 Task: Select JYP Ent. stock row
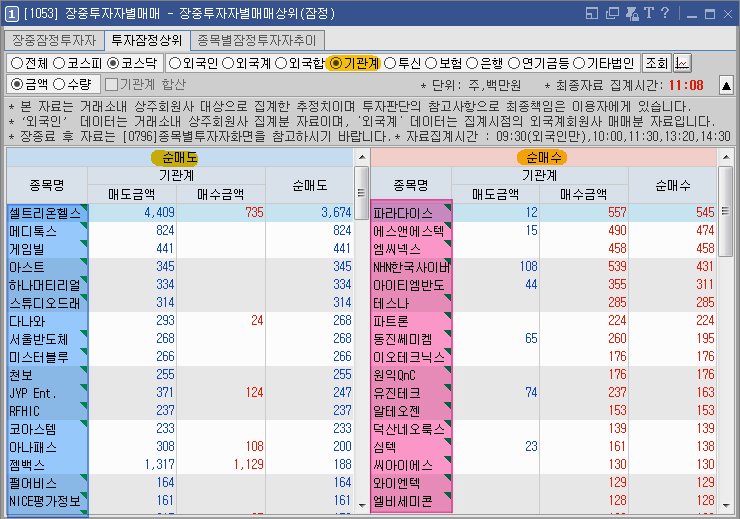(47, 393)
